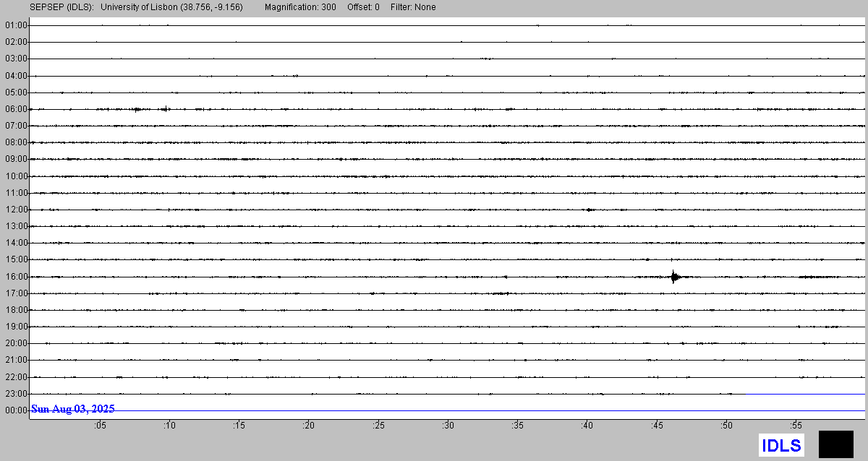Screen dimensions: 868x461
Task: Click the :40 minute axis label
Action: click(x=587, y=426)
